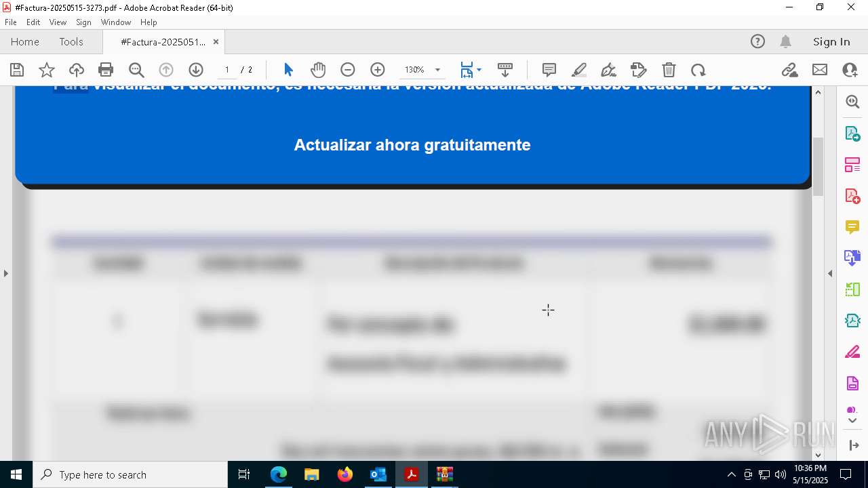Rotate page with circular arrow icon

pos(698,70)
